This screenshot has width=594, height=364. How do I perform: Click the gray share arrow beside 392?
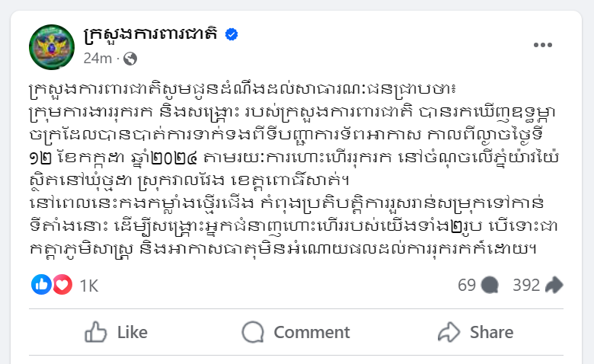tap(554, 286)
